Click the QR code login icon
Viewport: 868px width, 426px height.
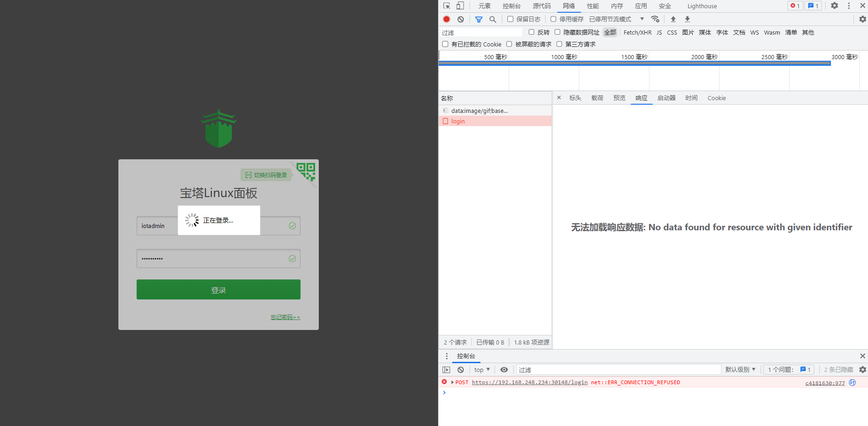306,171
